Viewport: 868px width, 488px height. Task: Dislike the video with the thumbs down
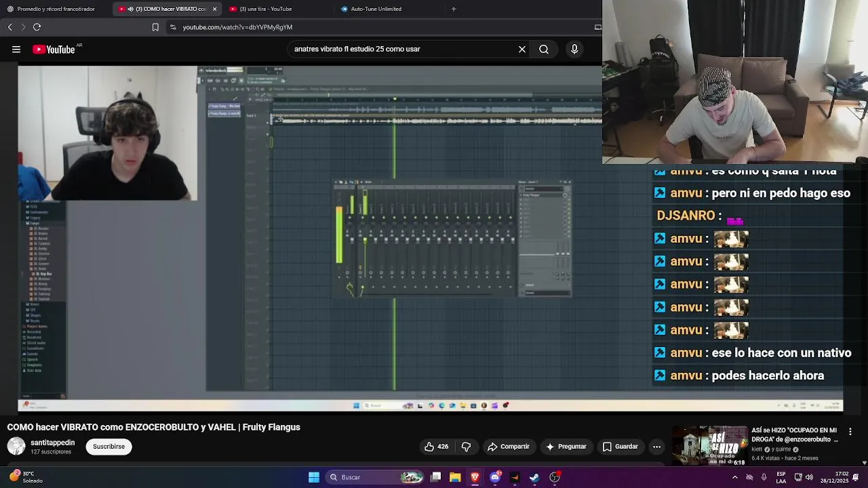(466, 447)
